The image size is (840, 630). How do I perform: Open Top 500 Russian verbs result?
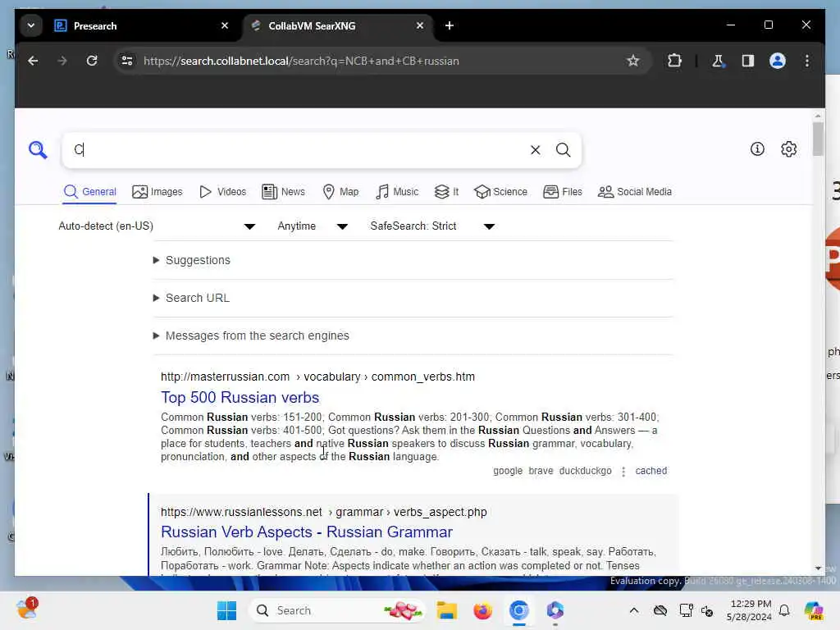240,398
